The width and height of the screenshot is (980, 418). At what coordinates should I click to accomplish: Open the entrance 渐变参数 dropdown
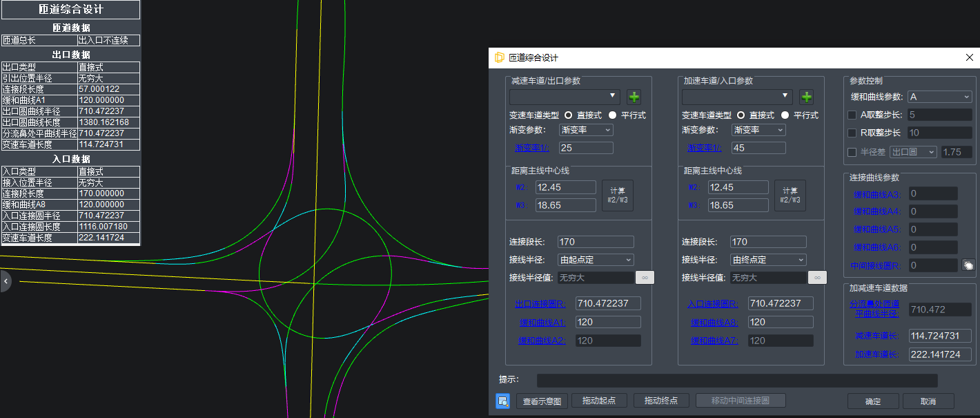(x=758, y=130)
